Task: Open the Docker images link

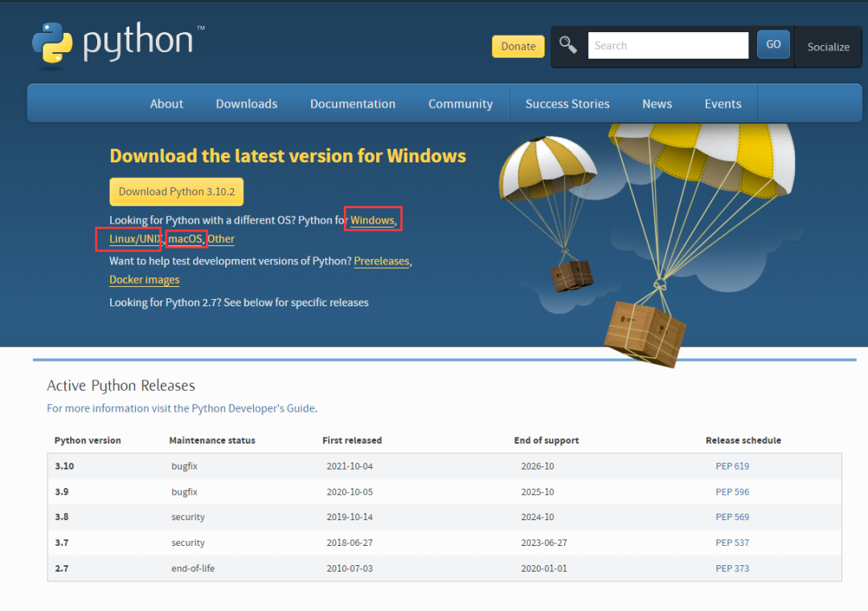Action: point(145,280)
